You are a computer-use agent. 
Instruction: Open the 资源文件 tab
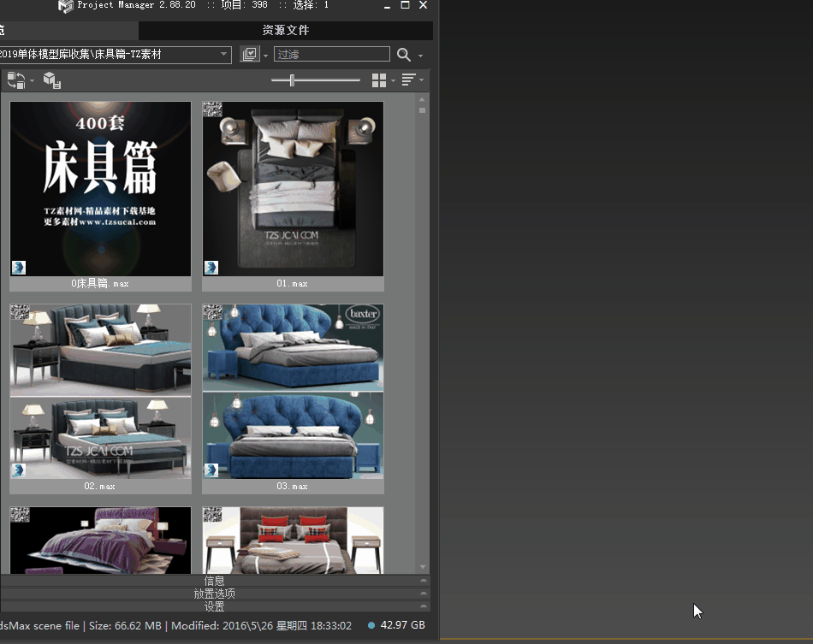pyautogui.click(x=286, y=30)
